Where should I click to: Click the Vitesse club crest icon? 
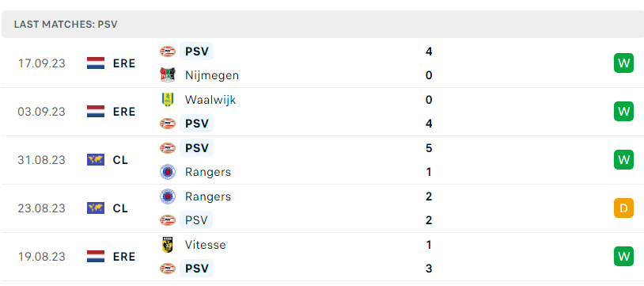(168, 245)
